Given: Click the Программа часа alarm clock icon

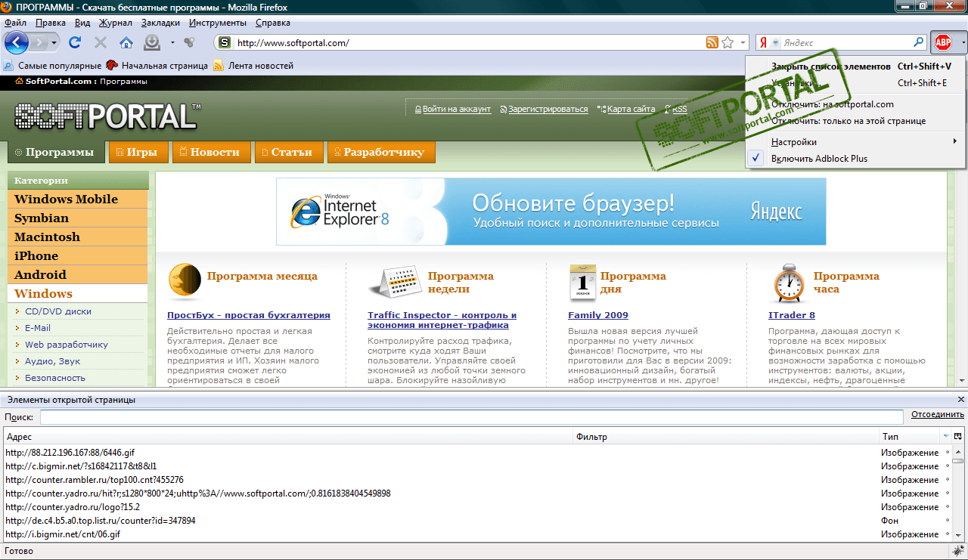Looking at the screenshot, I should click(x=789, y=283).
